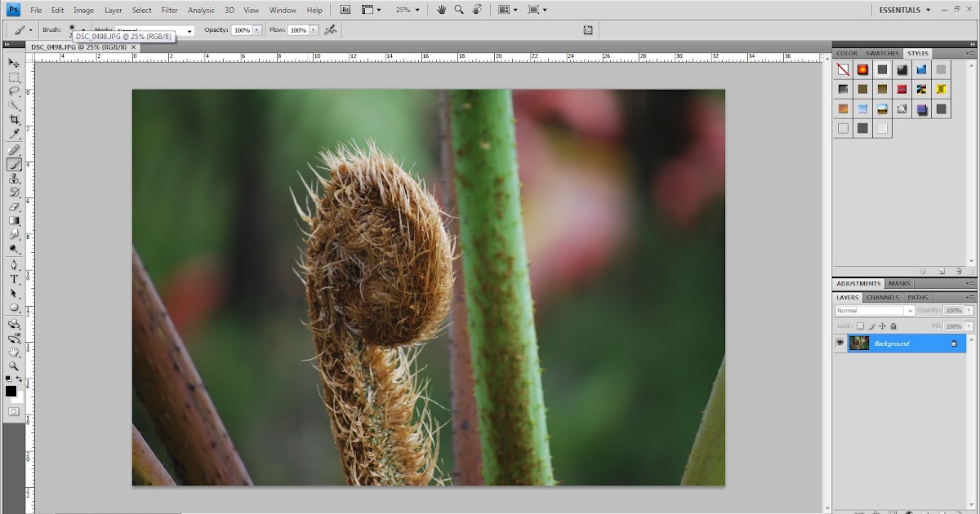The image size is (980, 514).
Task: Pick the Horizontal Type tool
Action: (x=14, y=279)
